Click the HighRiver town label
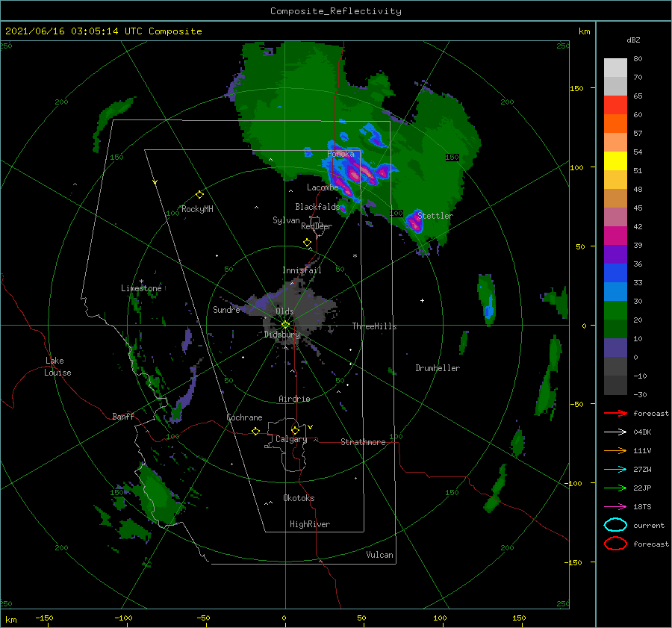 pos(310,524)
